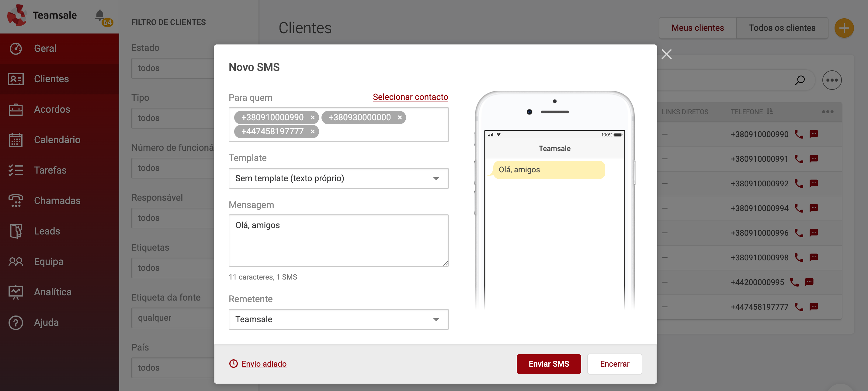The width and height of the screenshot is (868, 391).
Task: Open the Leads sidebar icon
Action: coord(16,231)
